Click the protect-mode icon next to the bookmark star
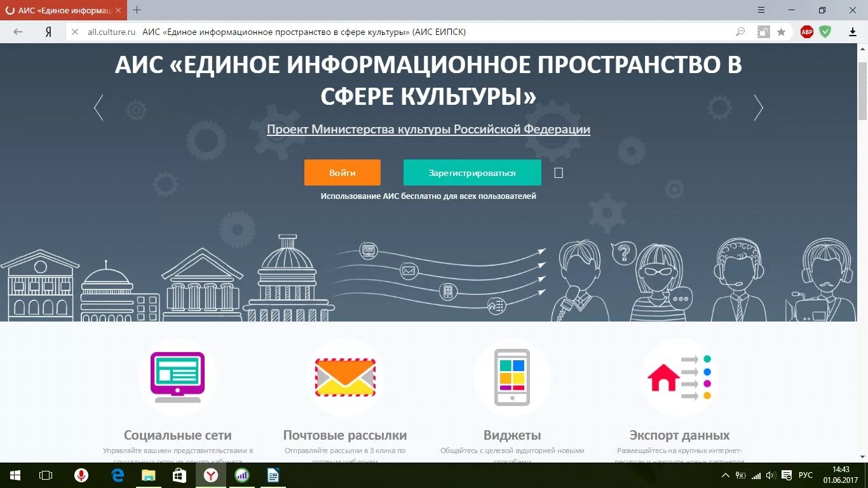The image size is (868, 488). (763, 32)
